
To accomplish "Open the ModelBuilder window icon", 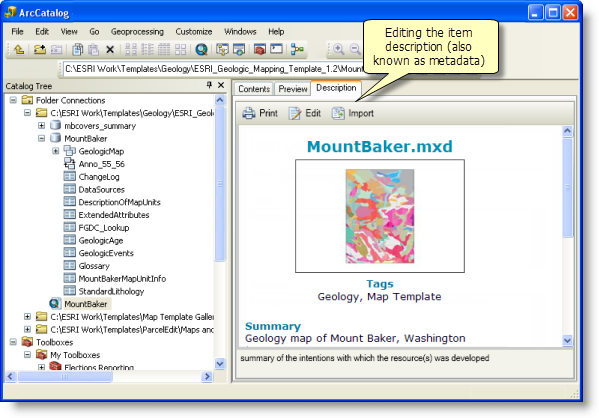I will coord(297,49).
